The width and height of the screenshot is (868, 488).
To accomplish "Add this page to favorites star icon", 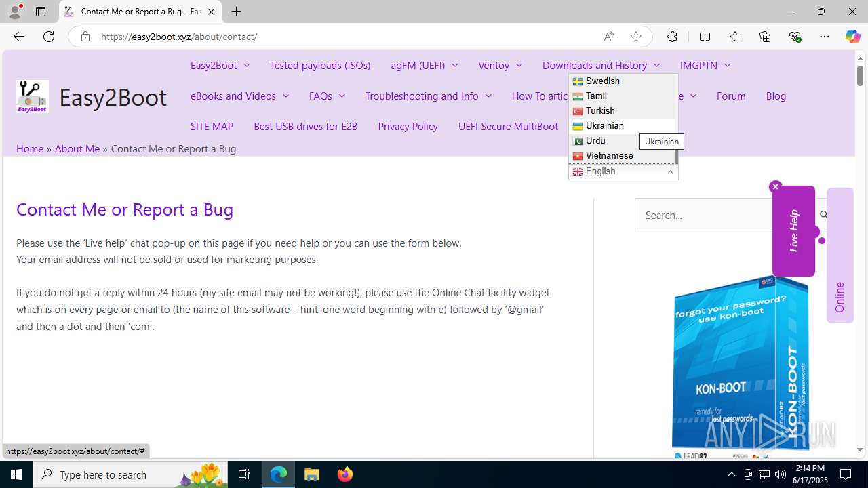I will [636, 37].
